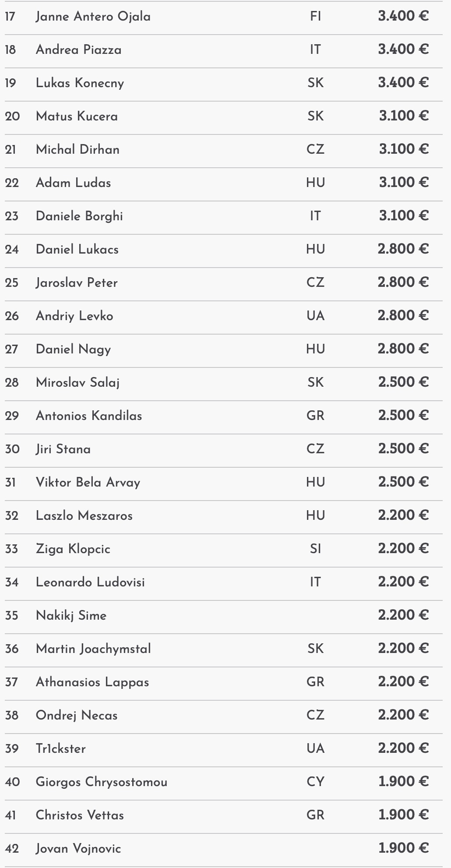Click Nakikj Sime's 2.200 € payout

point(403,615)
